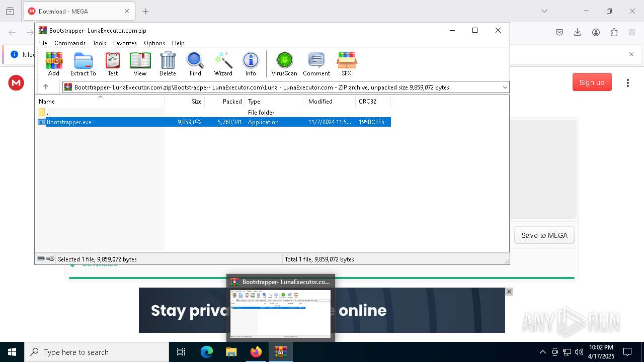Open the Options menu

(x=154, y=43)
